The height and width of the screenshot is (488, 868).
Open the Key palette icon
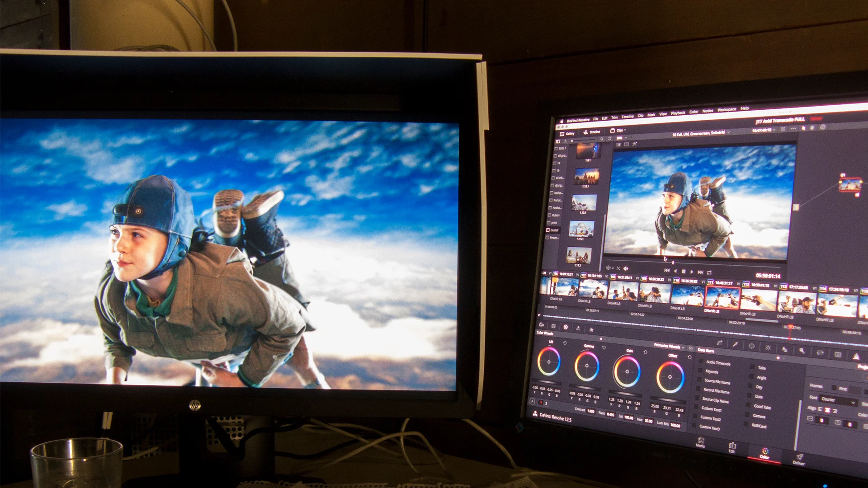coord(802,351)
